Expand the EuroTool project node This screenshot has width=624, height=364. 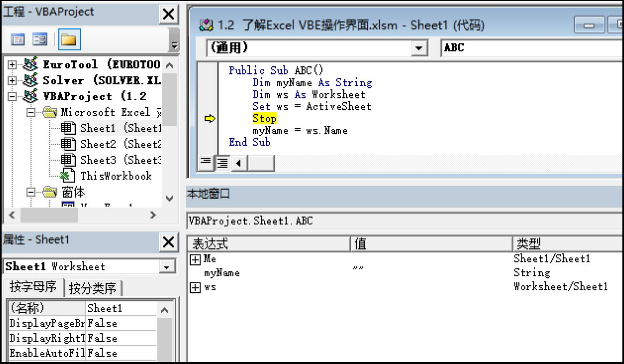click(x=12, y=65)
